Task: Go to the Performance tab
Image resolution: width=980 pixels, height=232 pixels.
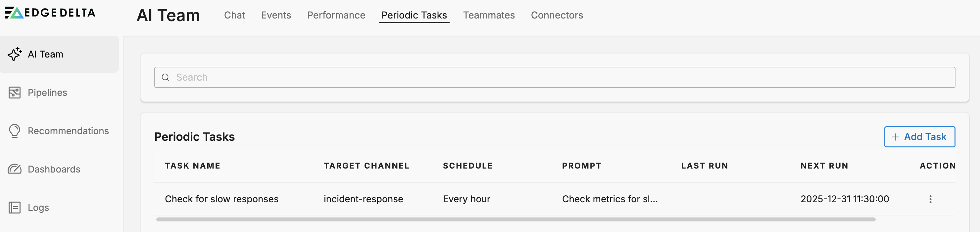Action: (x=336, y=15)
